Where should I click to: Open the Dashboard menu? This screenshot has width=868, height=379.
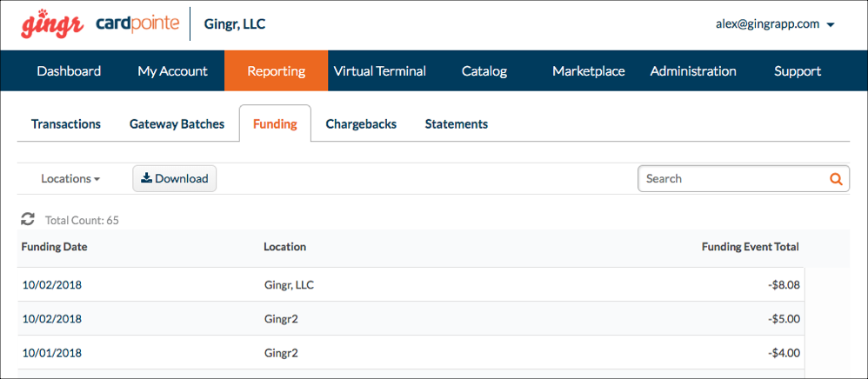[69, 70]
